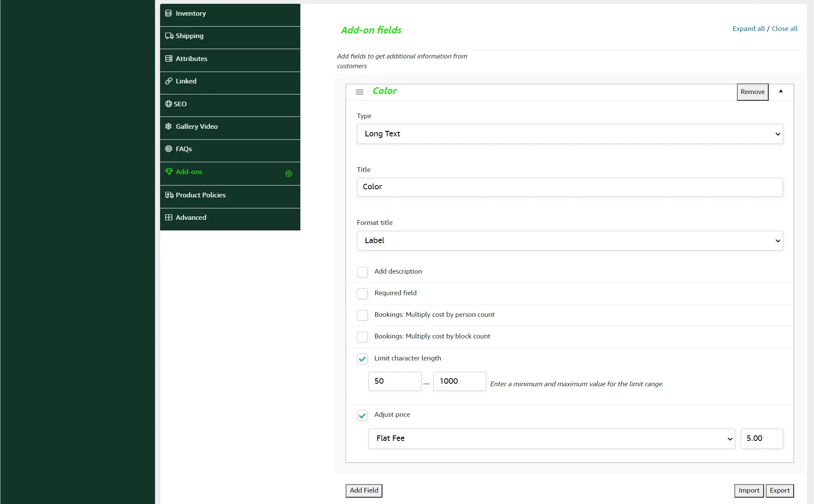Enable the Add description checkbox

(x=362, y=272)
